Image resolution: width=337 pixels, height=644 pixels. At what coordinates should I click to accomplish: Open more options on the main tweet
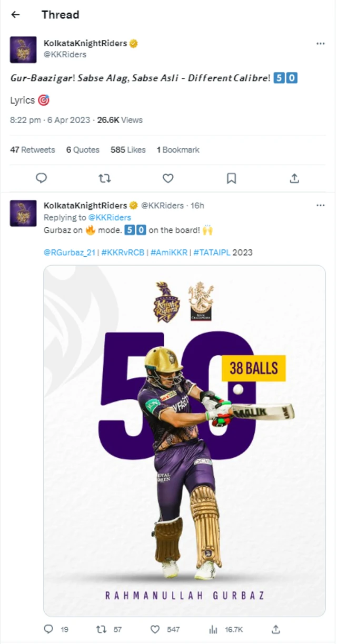[320, 44]
